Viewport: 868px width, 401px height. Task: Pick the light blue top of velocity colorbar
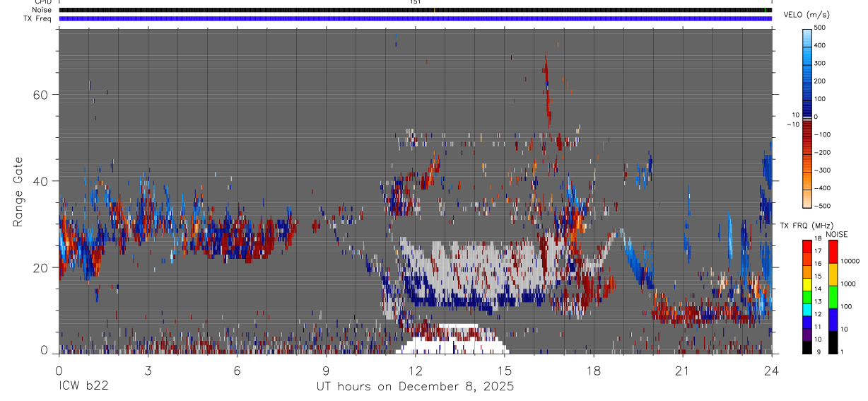[807, 39]
